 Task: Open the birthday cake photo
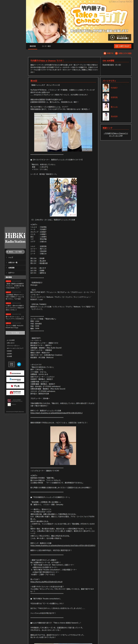(x=63, y=446)
